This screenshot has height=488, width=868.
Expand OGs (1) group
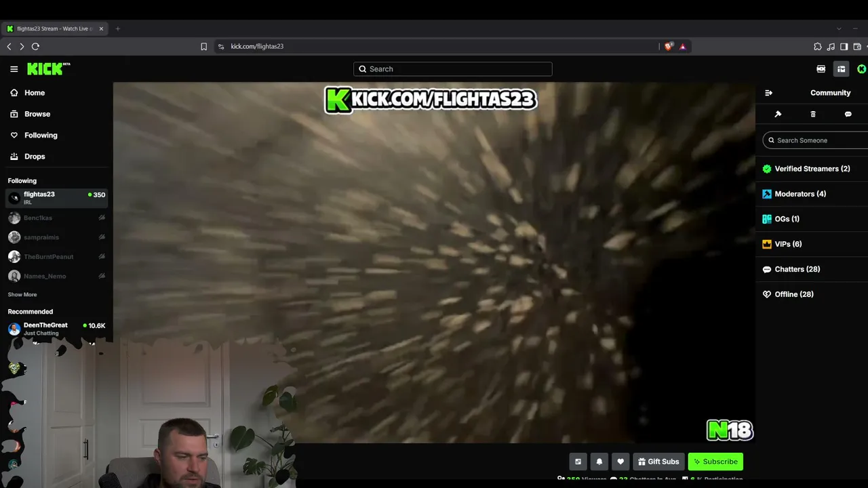[x=812, y=219]
